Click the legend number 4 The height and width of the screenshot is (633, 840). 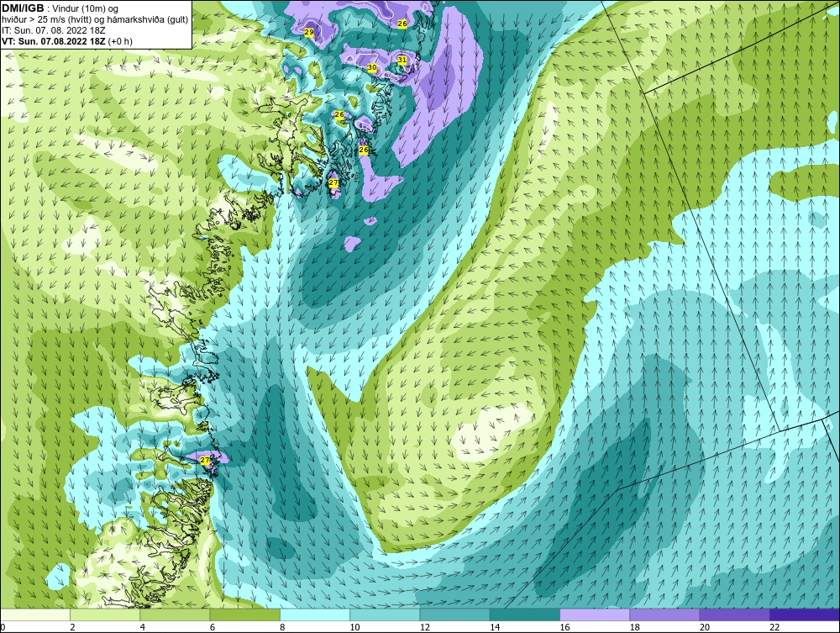pyautogui.click(x=143, y=628)
